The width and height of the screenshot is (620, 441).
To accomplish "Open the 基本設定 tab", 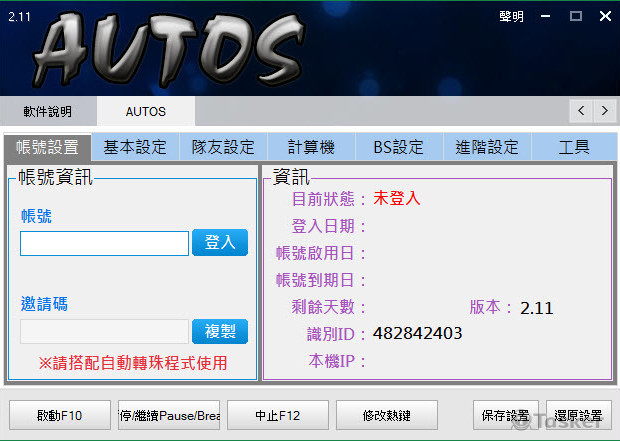I will (x=135, y=147).
